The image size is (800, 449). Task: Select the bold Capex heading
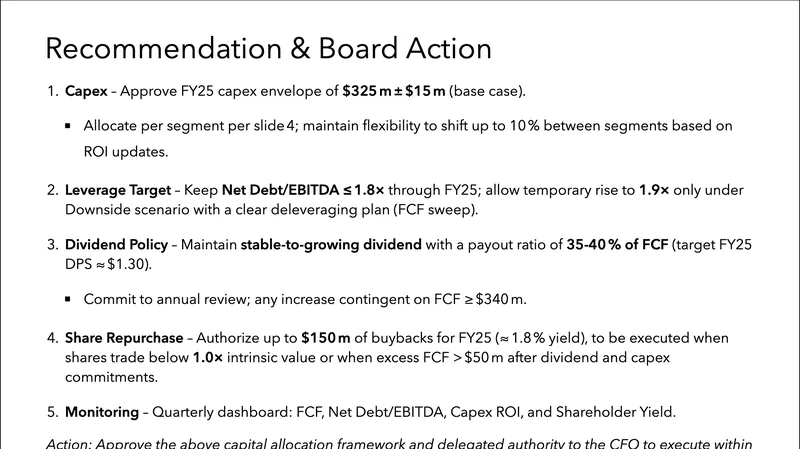(86, 92)
